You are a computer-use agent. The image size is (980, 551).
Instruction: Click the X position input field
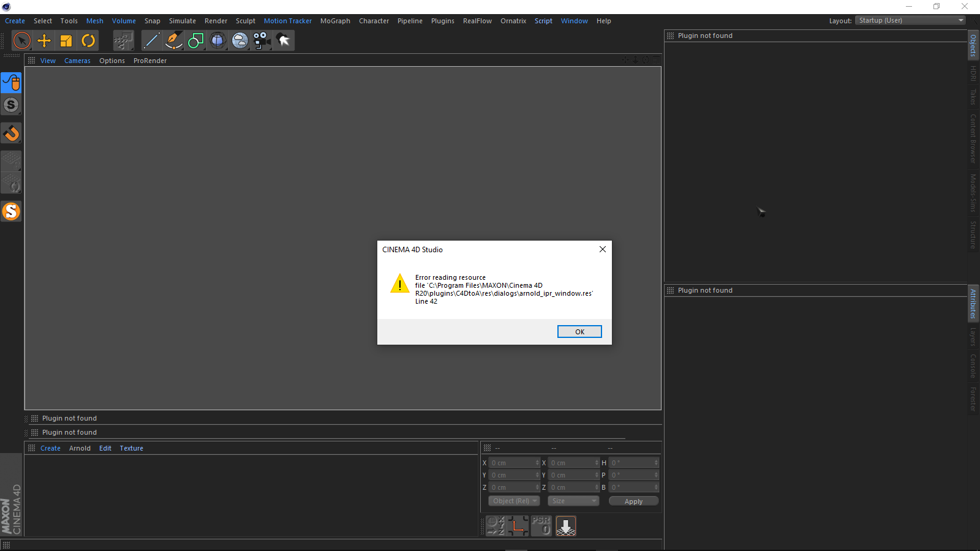pos(513,463)
